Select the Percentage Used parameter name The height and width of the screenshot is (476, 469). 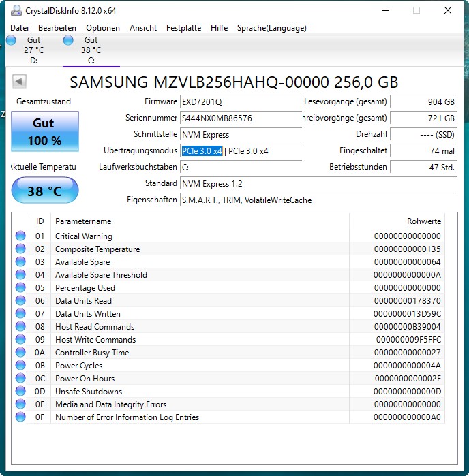(85, 288)
